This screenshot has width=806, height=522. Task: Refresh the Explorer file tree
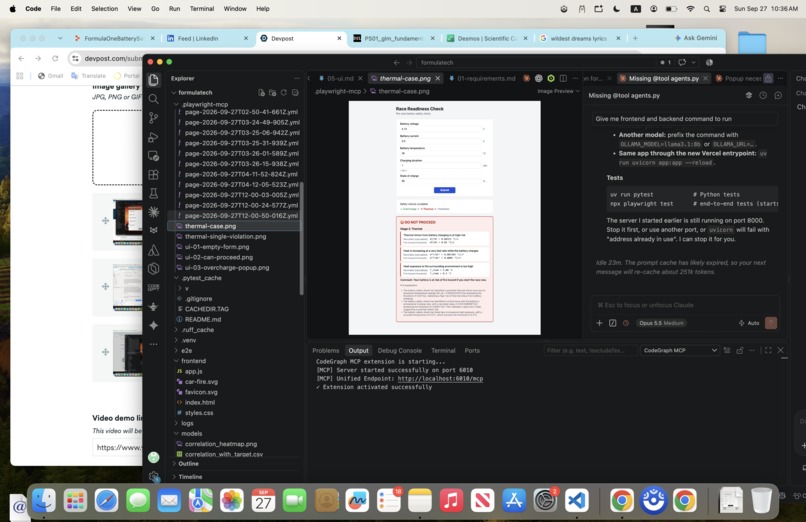(284, 92)
